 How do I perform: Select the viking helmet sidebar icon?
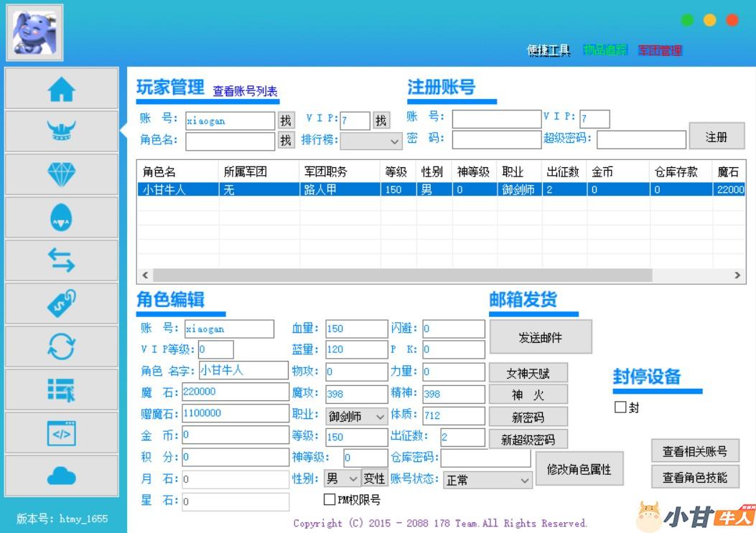pos(61,131)
